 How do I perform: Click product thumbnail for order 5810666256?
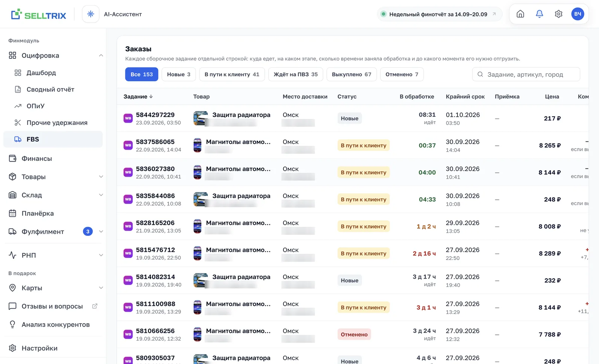coord(197,334)
